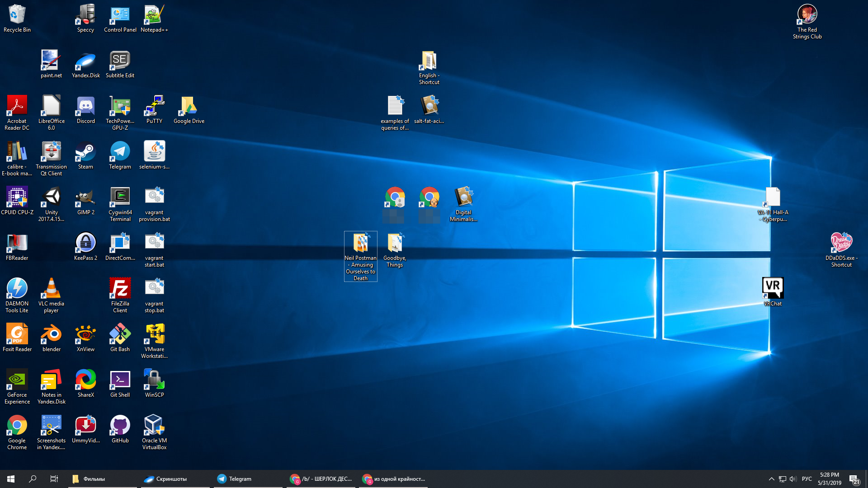Select the Git Shell icon
The height and width of the screenshot is (488, 868).
click(120, 383)
